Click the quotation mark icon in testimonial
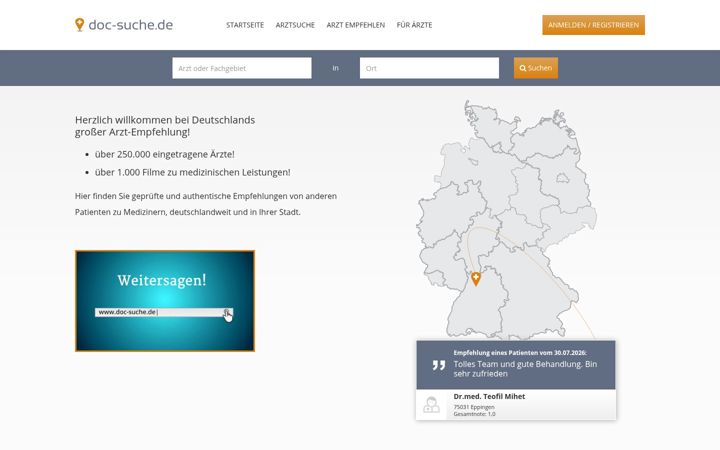The image size is (720, 450). point(439,365)
